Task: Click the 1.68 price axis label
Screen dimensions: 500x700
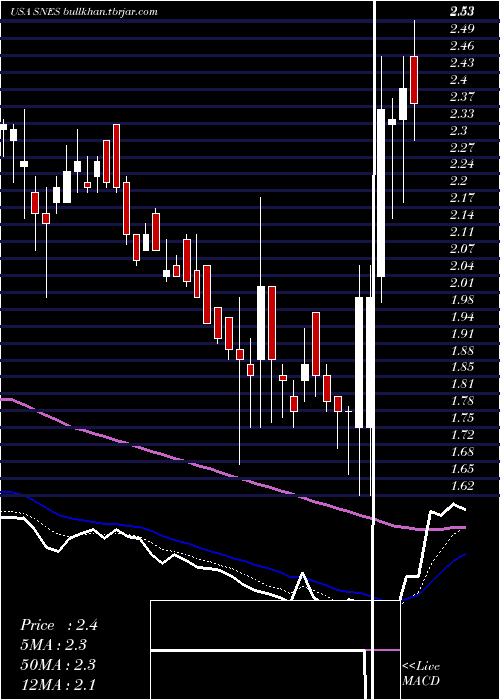Action: (462, 452)
